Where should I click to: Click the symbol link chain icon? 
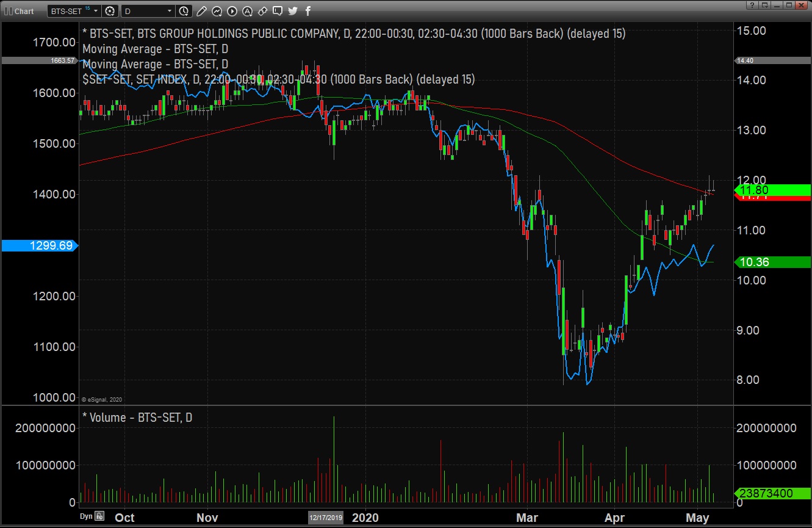pyautogui.click(x=262, y=11)
